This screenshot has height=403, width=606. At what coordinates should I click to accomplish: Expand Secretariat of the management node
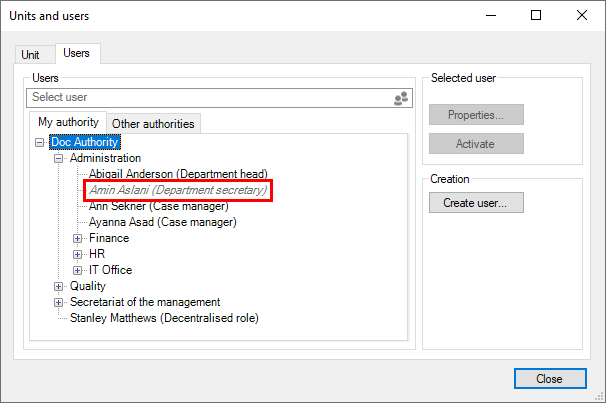tap(59, 302)
